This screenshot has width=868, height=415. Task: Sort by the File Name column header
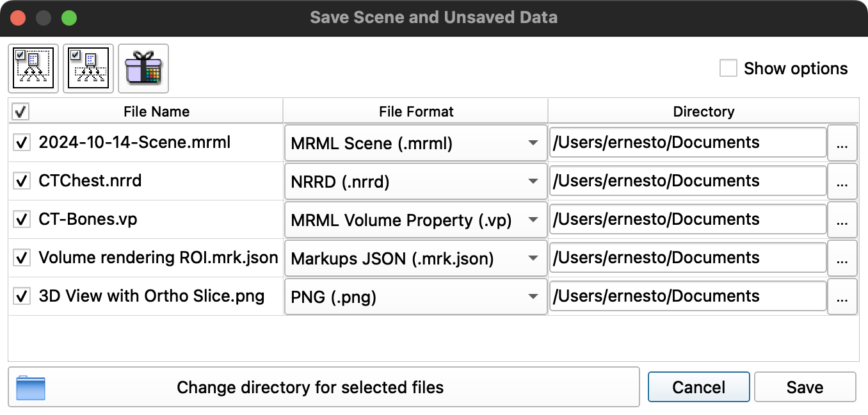(x=156, y=111)
